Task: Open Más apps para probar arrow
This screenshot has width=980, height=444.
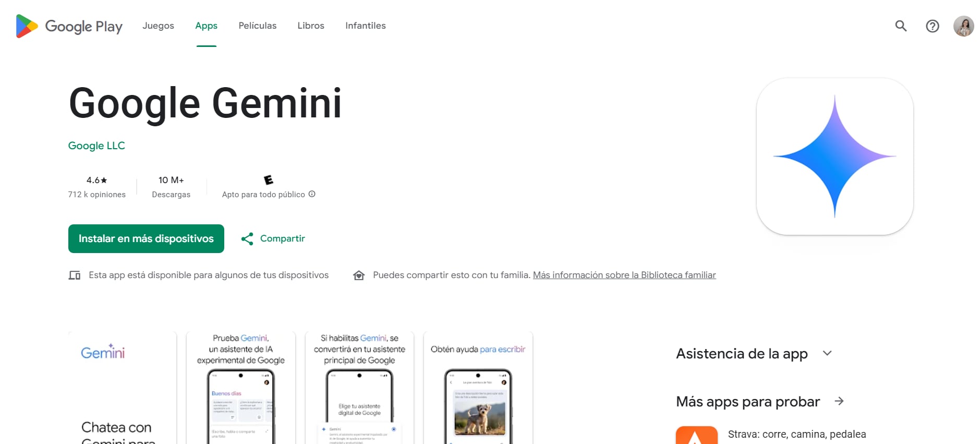Action: point(839,401)
